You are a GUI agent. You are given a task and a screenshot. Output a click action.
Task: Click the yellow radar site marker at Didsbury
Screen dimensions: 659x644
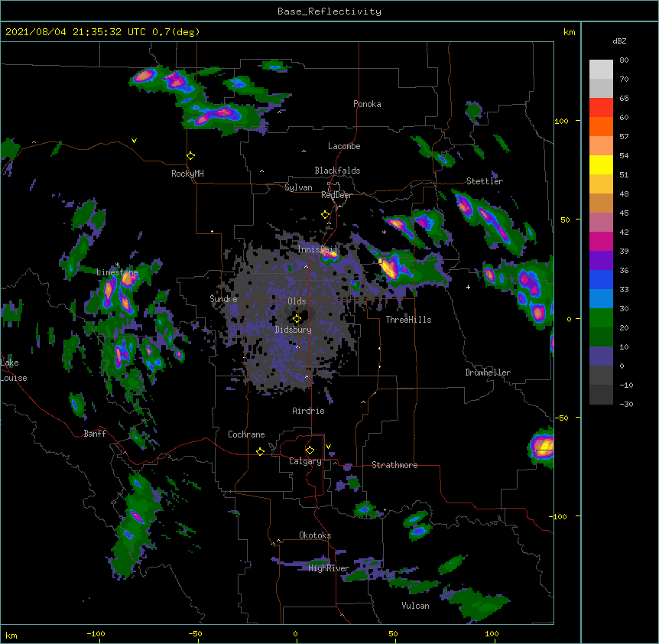(297, 319)
